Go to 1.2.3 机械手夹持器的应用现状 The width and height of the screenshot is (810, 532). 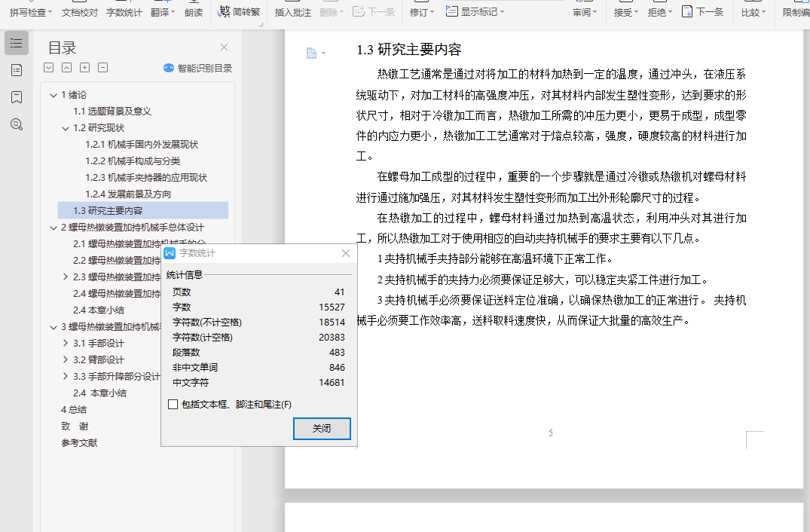tap(146, 178)
